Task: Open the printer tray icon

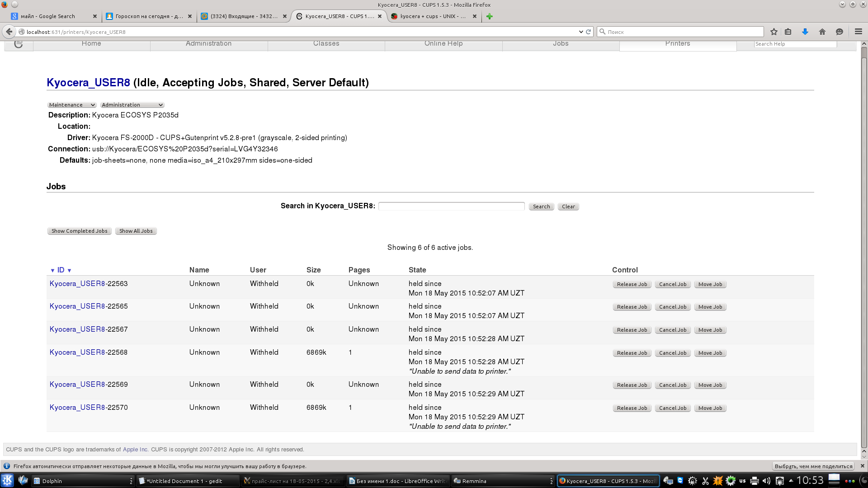Action: click(x=754, y=481)
